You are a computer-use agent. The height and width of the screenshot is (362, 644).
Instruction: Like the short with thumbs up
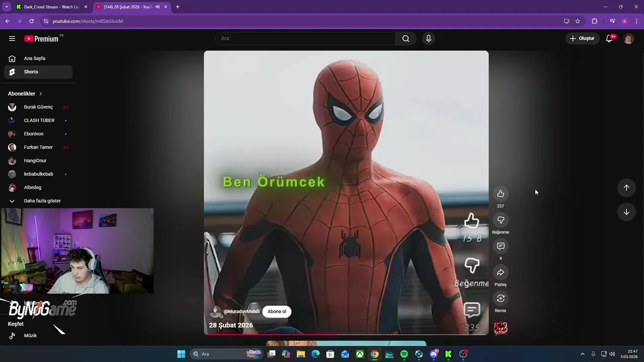(501, 194)
